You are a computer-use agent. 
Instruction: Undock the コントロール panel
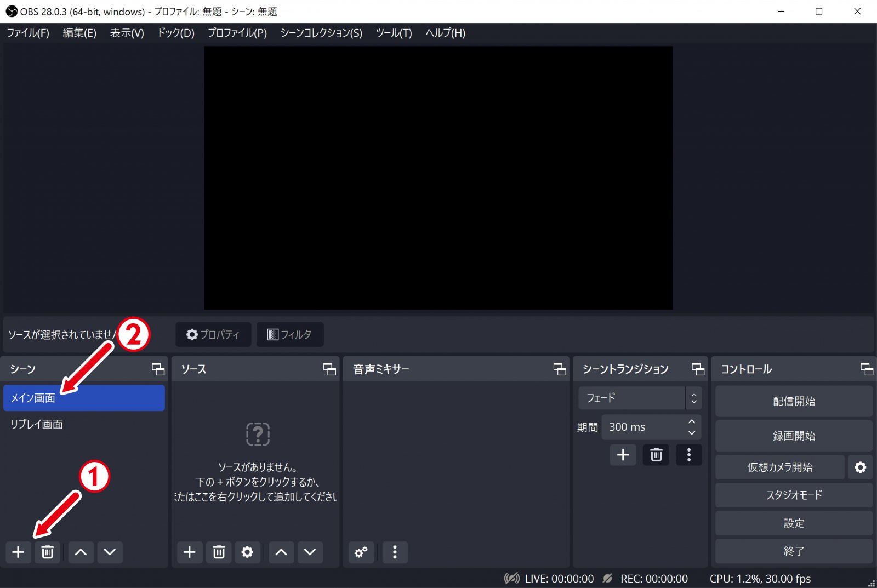pos(867,369)
